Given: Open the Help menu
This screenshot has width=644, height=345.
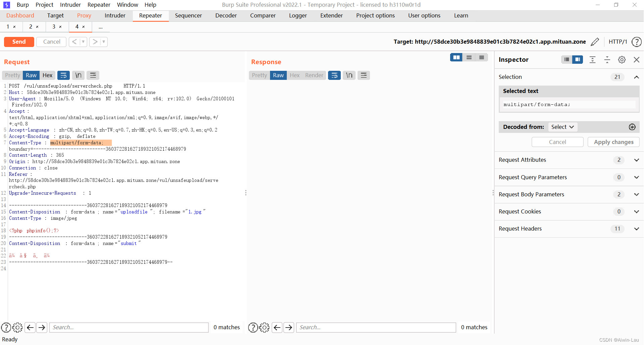Looking at the screenshot, I should pyautogui.click(x=150, y=5).
